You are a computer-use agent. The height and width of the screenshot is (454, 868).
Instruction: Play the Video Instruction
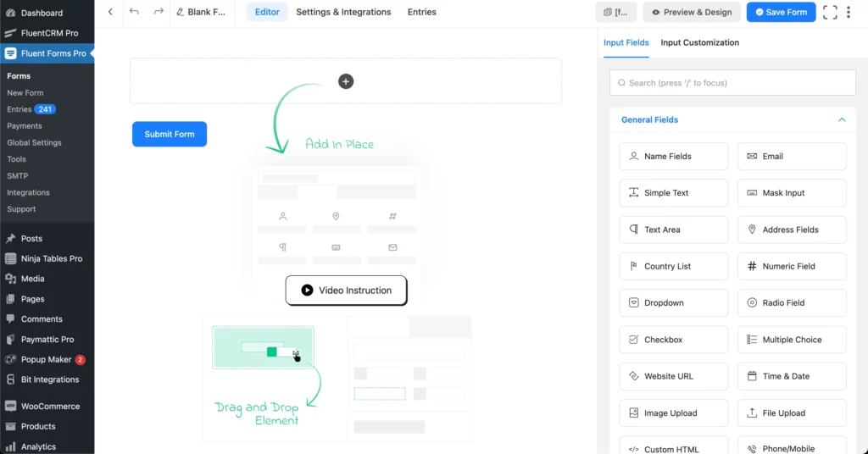(x=346, y=291)
